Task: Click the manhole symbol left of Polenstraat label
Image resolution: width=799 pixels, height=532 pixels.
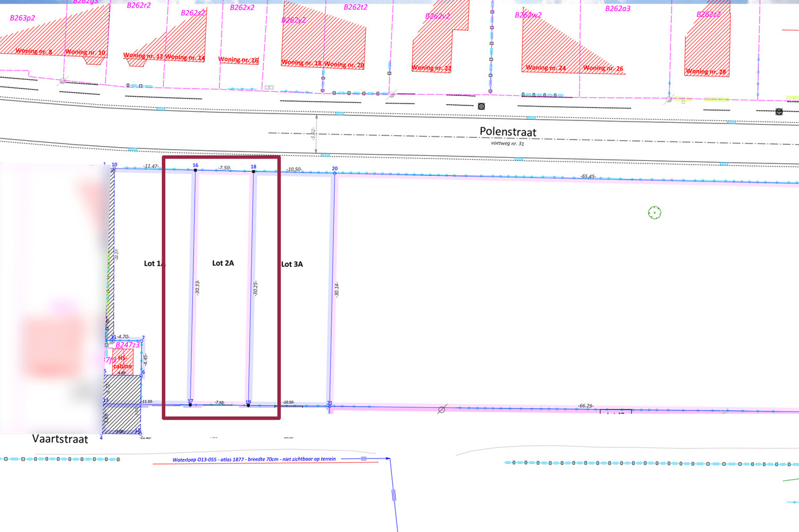Action: pos(481,107)
